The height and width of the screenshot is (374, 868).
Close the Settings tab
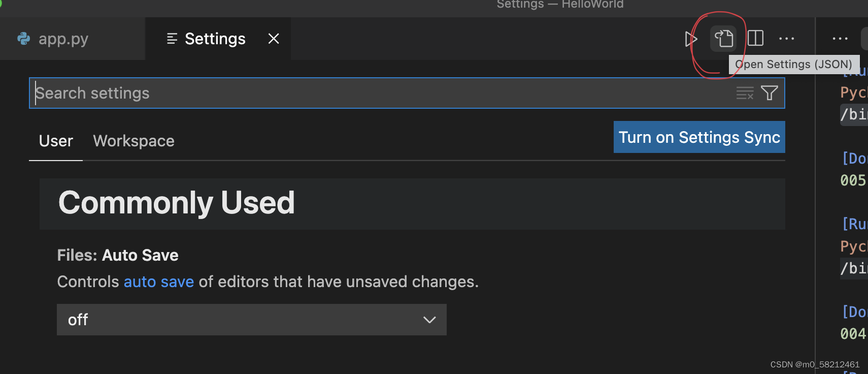click(x=274, y=38)
